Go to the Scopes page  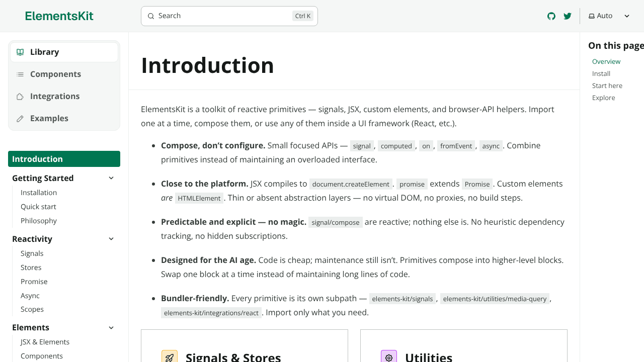pos(32,309)
